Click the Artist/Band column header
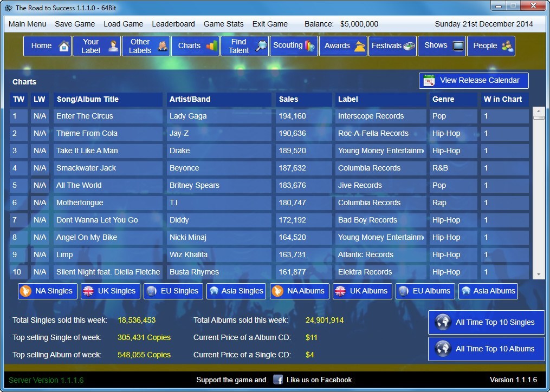550x392 pixels. 219,99
